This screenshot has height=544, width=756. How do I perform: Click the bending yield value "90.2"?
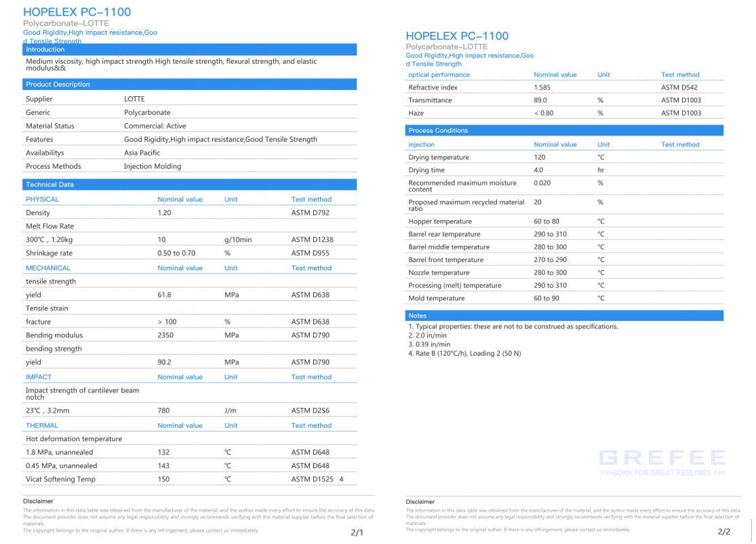tap(164, 362)
